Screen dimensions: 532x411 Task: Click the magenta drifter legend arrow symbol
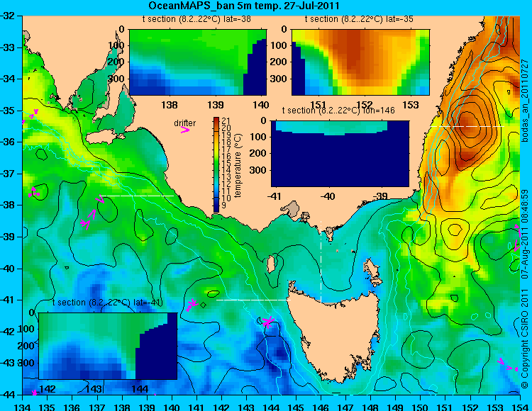coord(185,130)
